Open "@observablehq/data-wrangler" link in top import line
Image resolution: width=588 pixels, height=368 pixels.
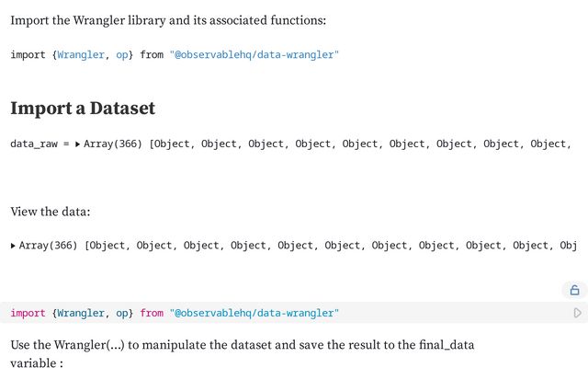click(254, 55)
